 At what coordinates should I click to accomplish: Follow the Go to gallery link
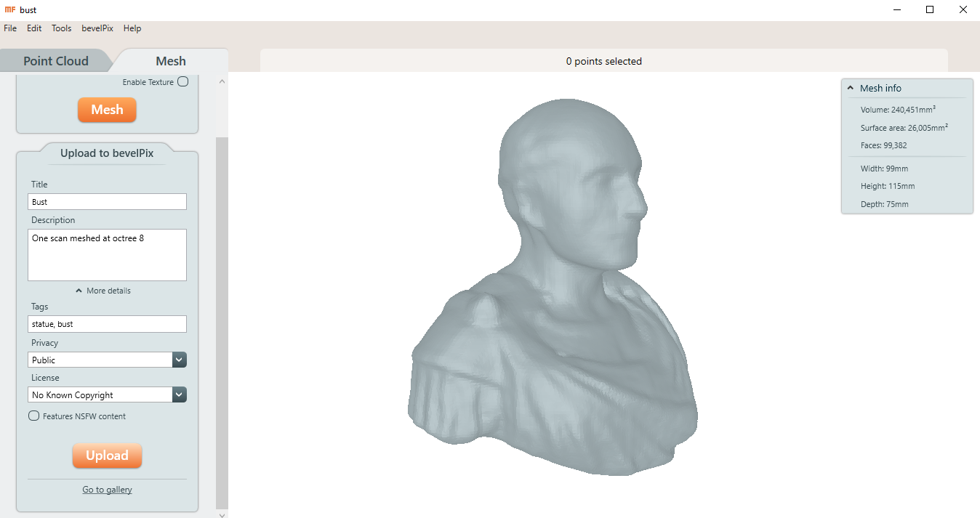[x=107, y=490]
